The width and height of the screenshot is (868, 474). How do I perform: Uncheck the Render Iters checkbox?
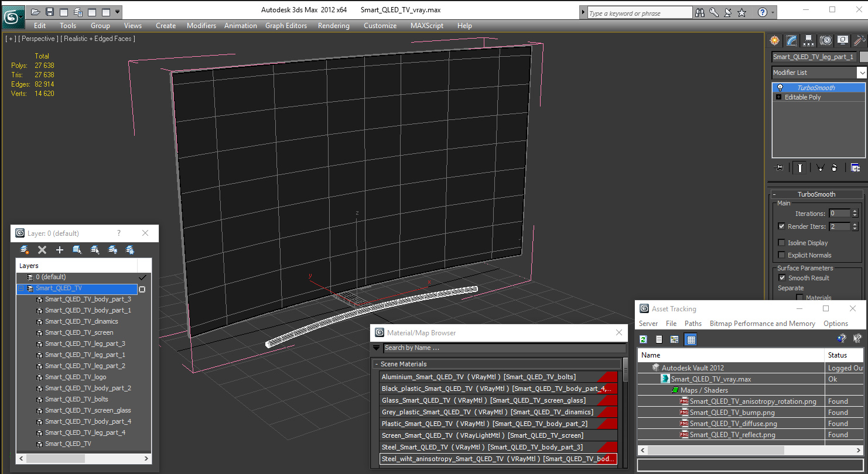[782, 226]
